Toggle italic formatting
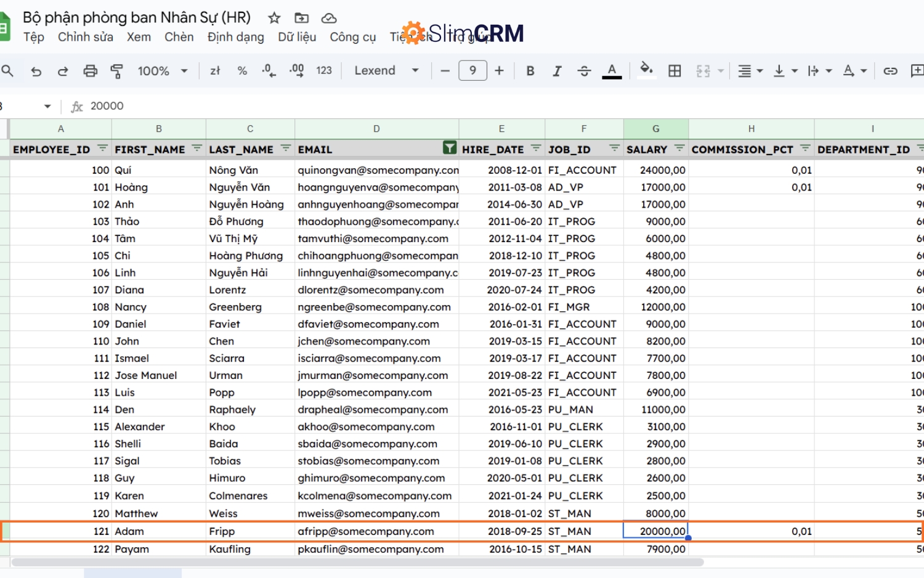924x578 pixels. coord(557,70)
